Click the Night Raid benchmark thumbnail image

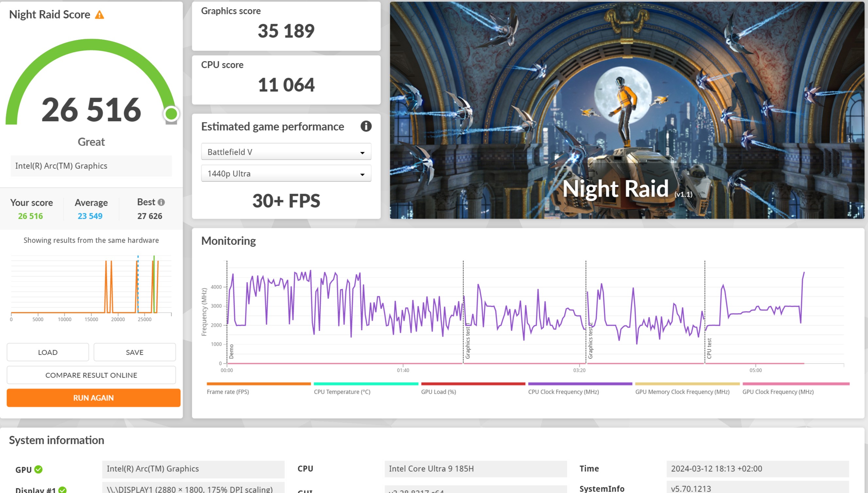627,110
